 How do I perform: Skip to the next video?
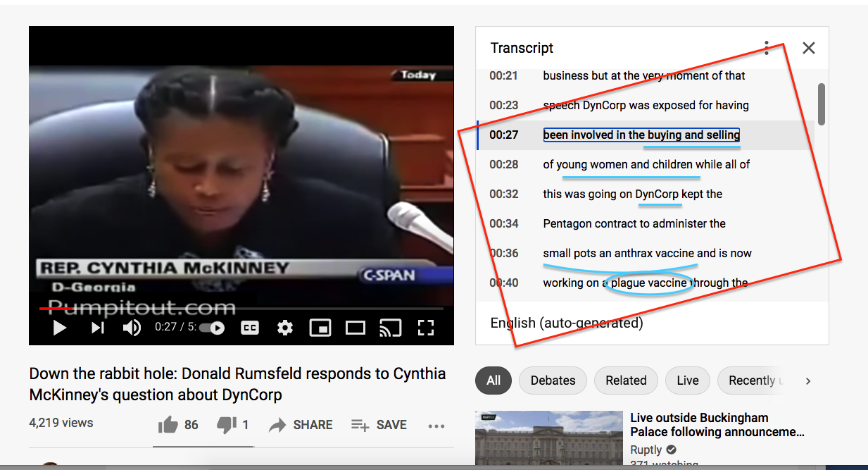pos(98,328)
